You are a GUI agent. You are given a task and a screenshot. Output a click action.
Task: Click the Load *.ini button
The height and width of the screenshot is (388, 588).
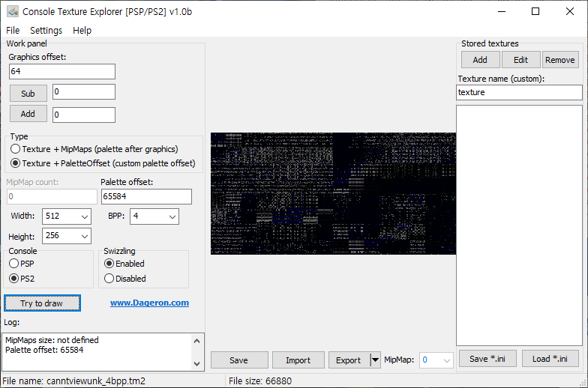coord(550,359)
